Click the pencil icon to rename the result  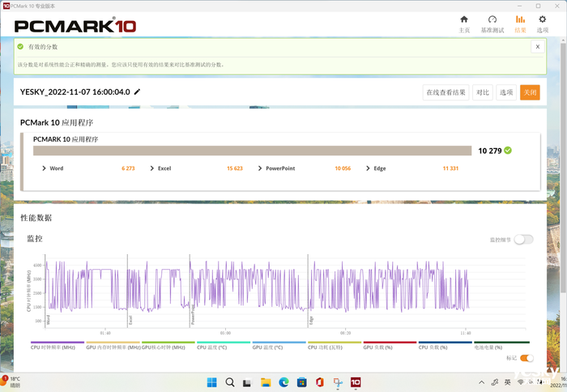[x=137, y=92]
